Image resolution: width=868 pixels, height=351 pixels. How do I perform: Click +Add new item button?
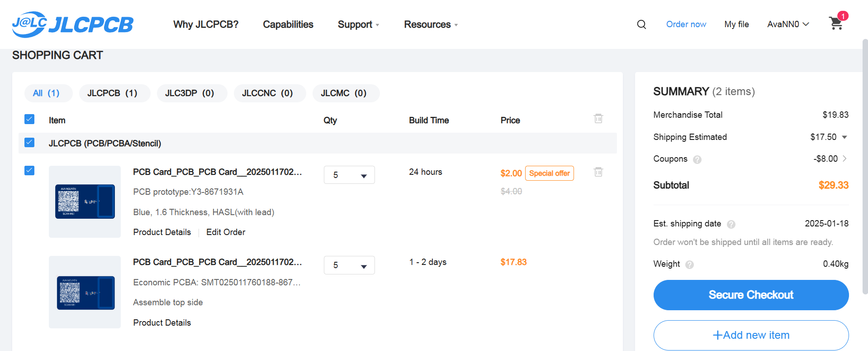[x=751, y=335]
